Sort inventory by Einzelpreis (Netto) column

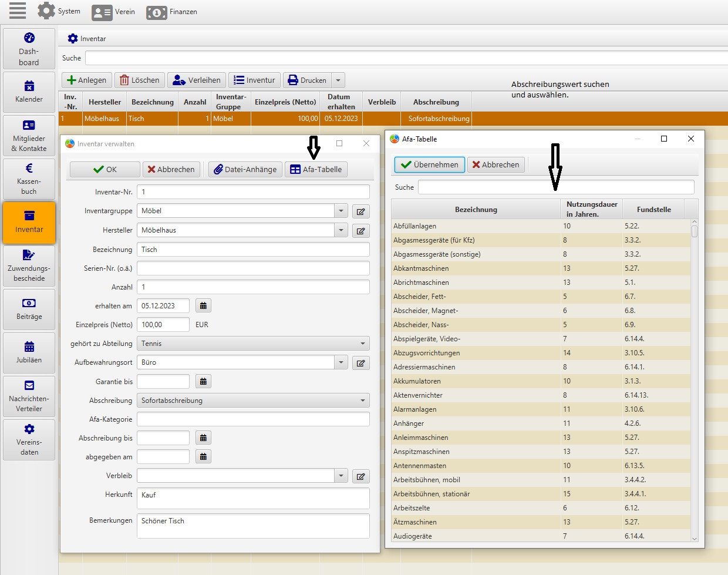pyautogui.click(x=285, y=102)
